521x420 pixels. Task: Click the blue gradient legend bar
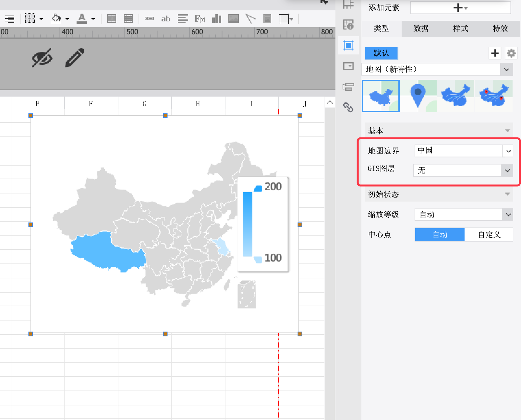tap(248, 224)
